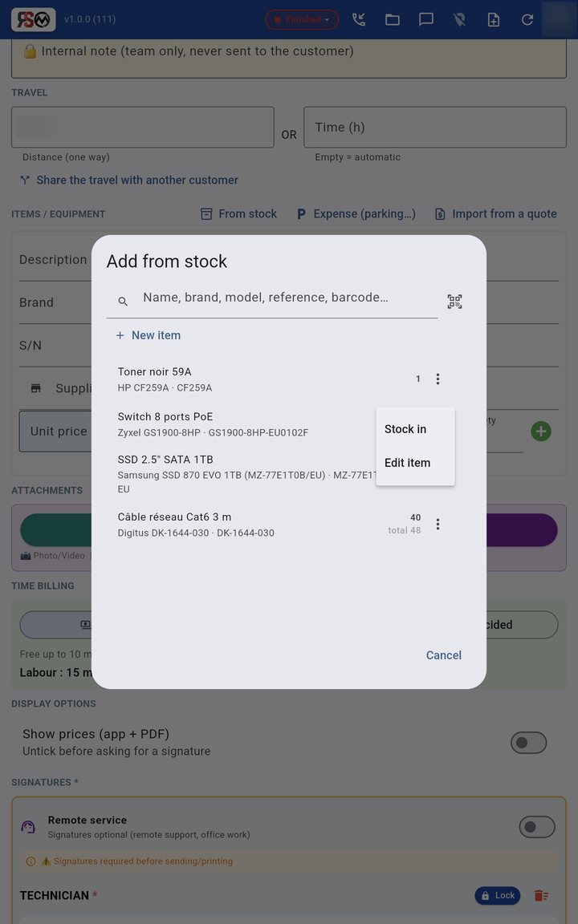This screenshot has height=924, width=578.
Task: Expand the Finished status dropdown
Action: click(302, 19)
